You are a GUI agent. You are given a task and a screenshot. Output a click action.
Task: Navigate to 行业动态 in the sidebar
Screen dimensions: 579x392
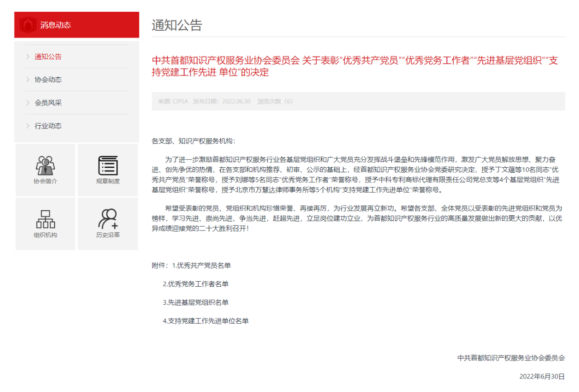[x=48, y=126]
